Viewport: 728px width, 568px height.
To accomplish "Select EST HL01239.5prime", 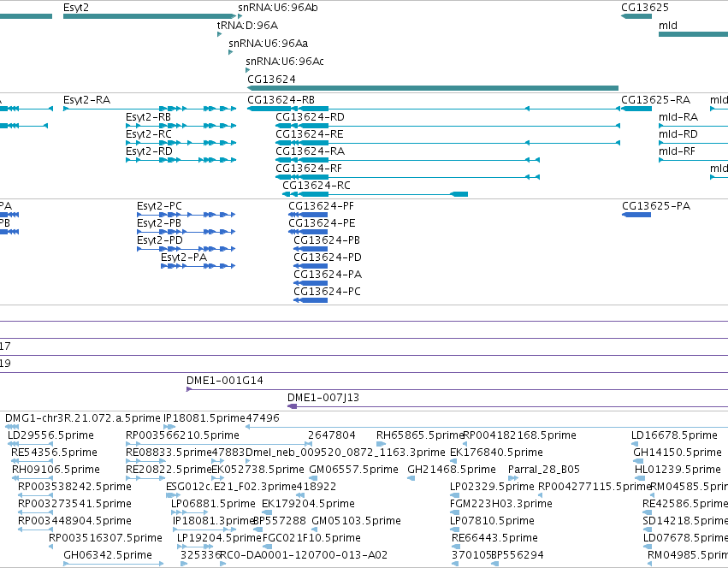I will 678,470.
